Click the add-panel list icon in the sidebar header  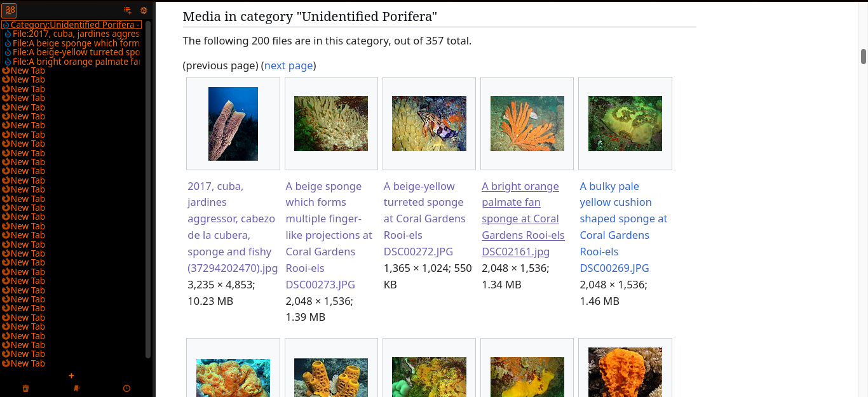127,10
